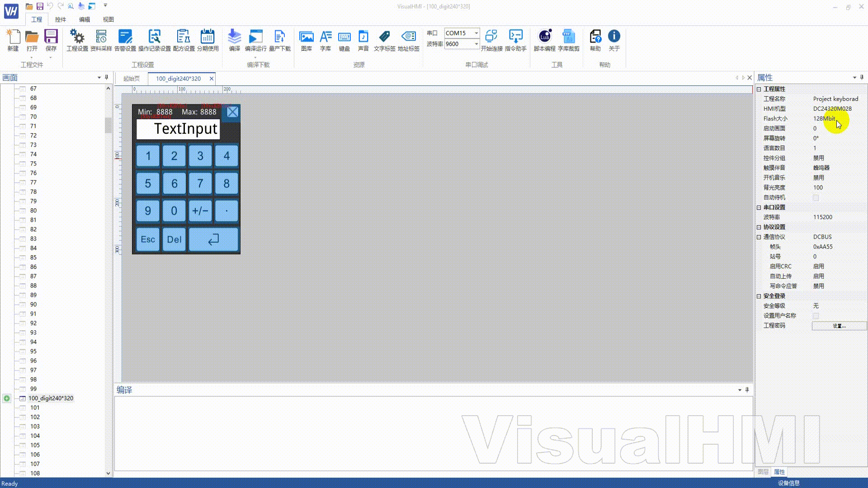The height and width of the screenshot is (488, 868).
Task: Click the Esc key on the keypad canvas
Action: (x=148, y=239)
